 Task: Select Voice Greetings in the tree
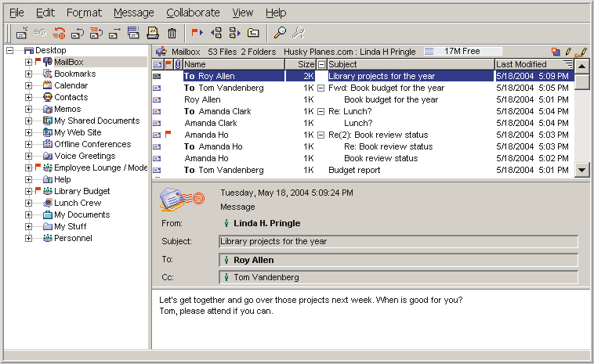(85, 156)
